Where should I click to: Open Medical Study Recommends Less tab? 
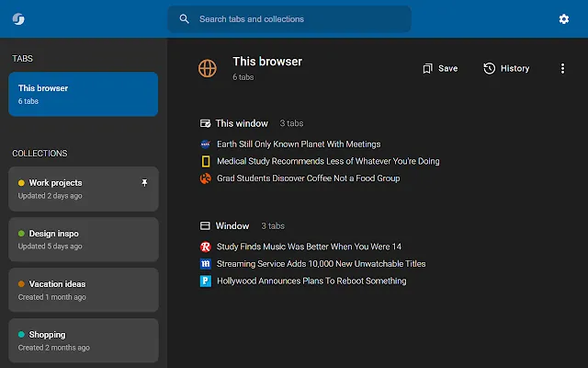328,161
